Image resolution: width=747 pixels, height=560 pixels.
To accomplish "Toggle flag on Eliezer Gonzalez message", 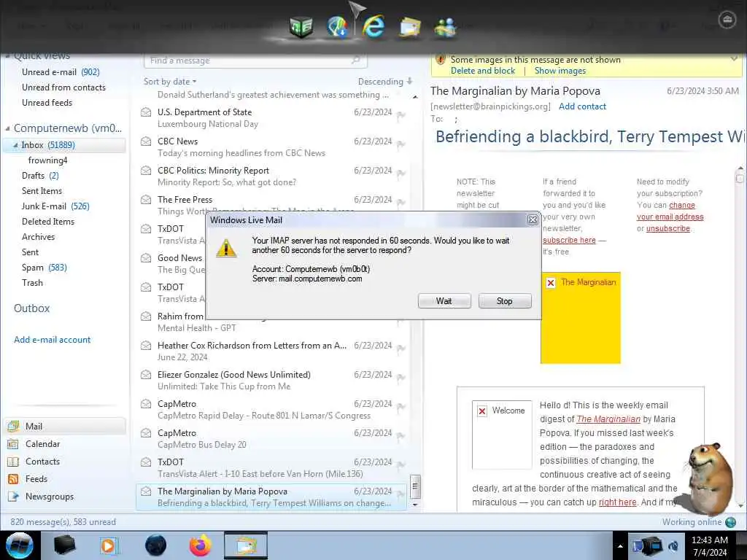I will point(401,378).
